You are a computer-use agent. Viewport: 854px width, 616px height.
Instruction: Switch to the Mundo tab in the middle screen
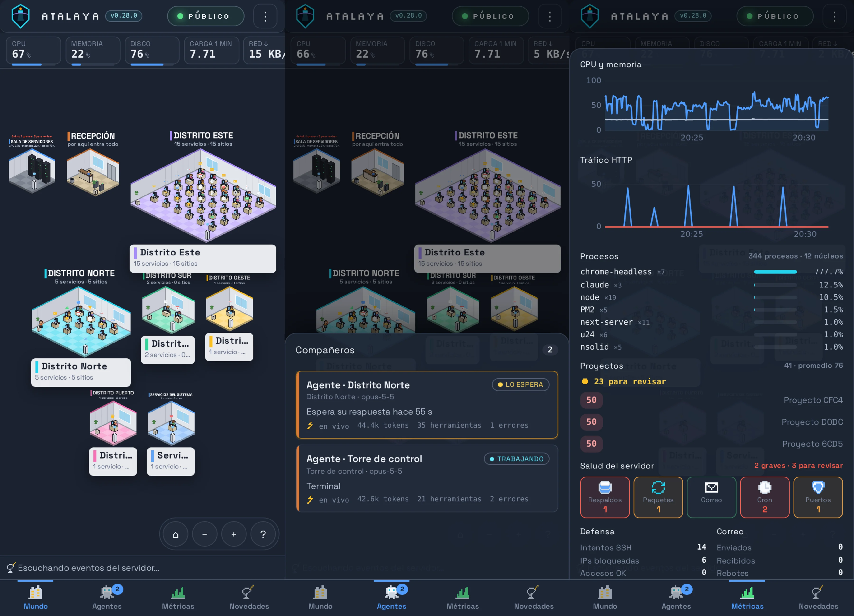point(320,598)
